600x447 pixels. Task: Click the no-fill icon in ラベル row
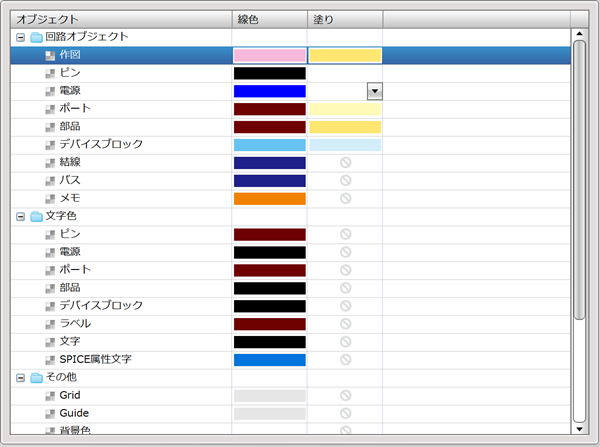pyautogui.click(x=346, y=324)
